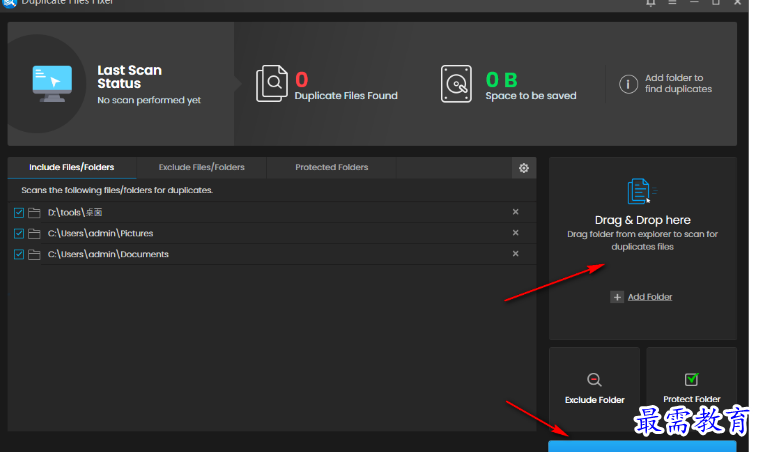
Task: Click the 0 B space saved value
Action: [502, 80]
